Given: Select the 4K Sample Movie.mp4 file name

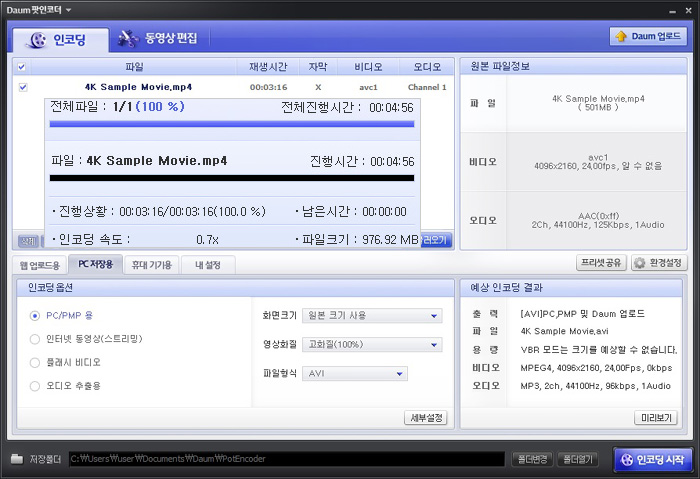Looking at the screenshot, I should coord(138,87).
